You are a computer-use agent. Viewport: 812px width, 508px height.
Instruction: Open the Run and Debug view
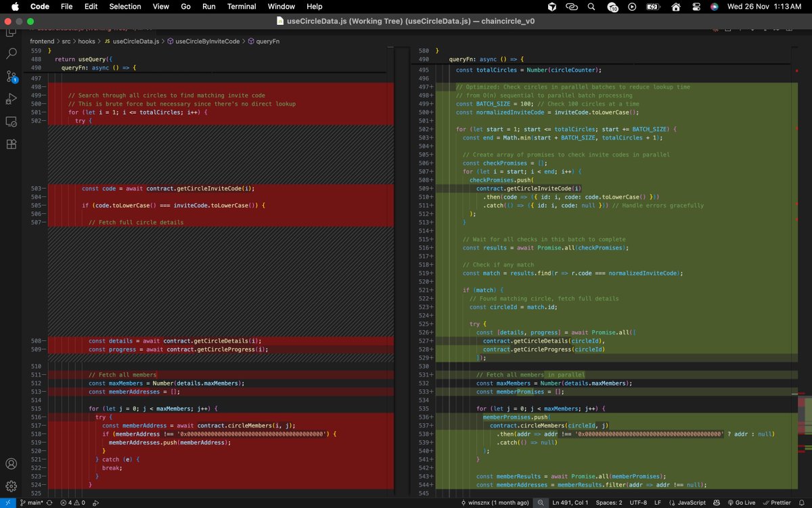[x=11, y=99]
